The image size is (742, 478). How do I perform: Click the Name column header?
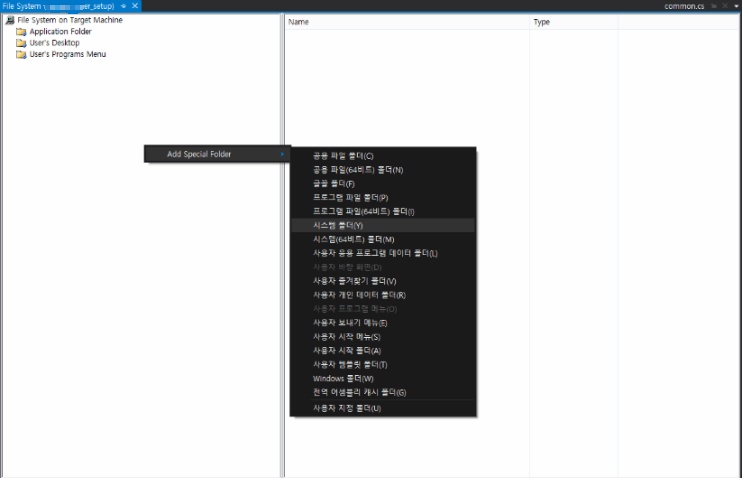point(407,22)
